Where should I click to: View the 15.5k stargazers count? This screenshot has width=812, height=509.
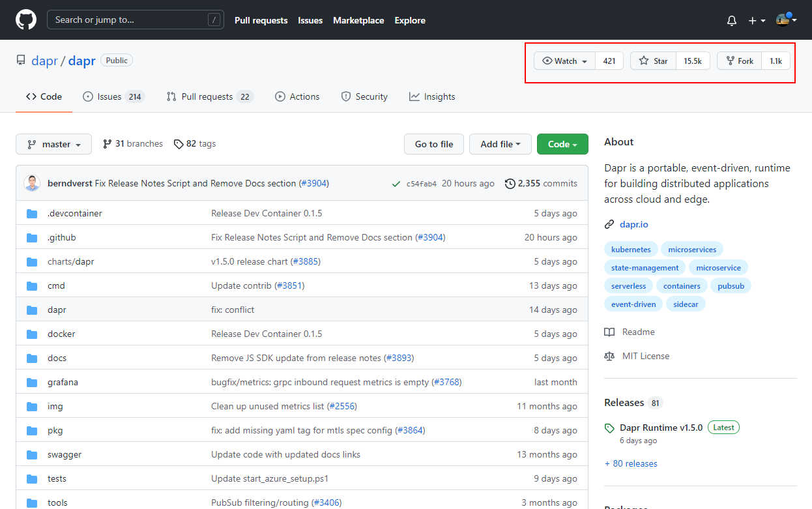tap(693, 61)
